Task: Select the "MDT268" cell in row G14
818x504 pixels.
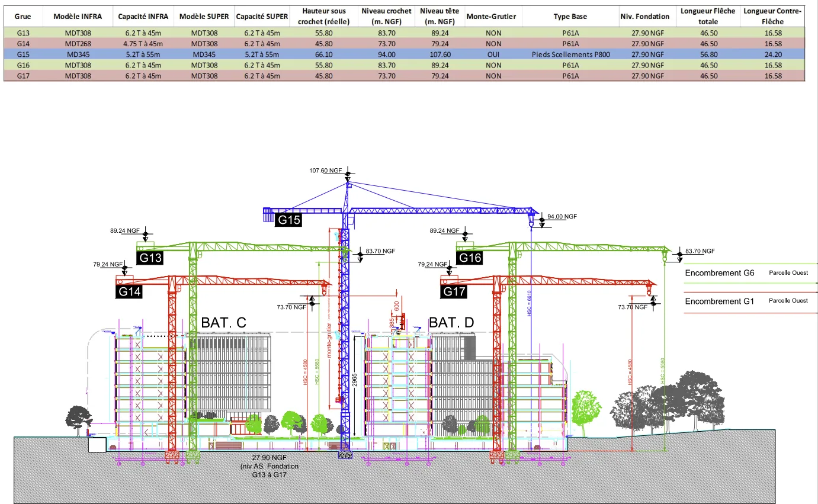Action: [x=78, y=44]
